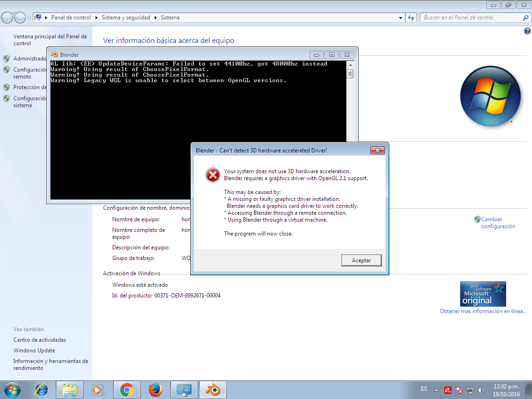Click 'Windows está activado' text
Screen dimensions: 532x399
pyautogui.click(x=140, y=285)
